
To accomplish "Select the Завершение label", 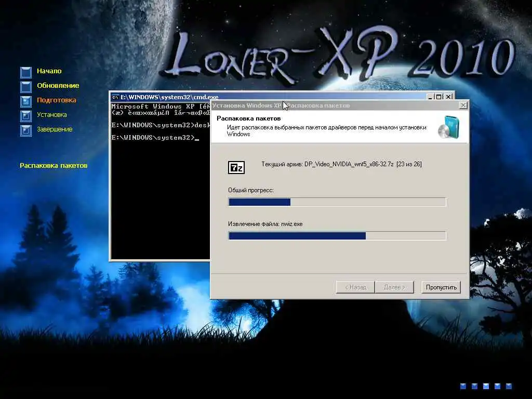I will [x=55, y=129].
